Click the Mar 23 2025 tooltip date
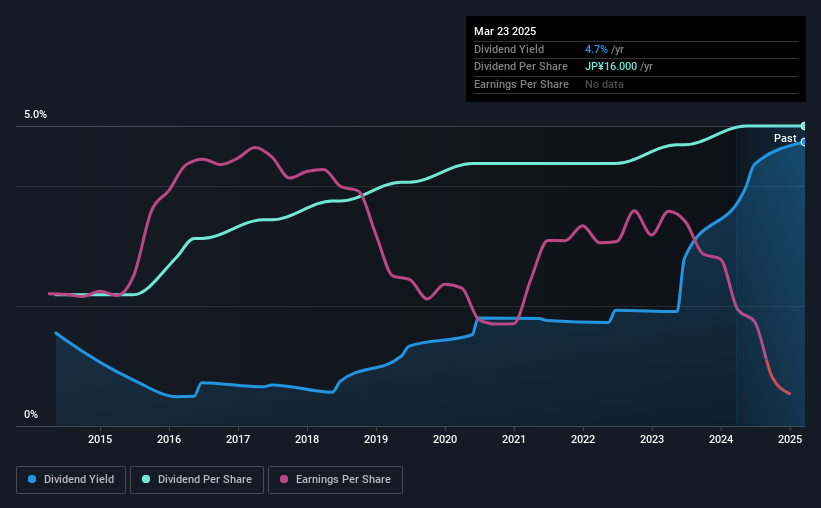 tap(505, 31)
